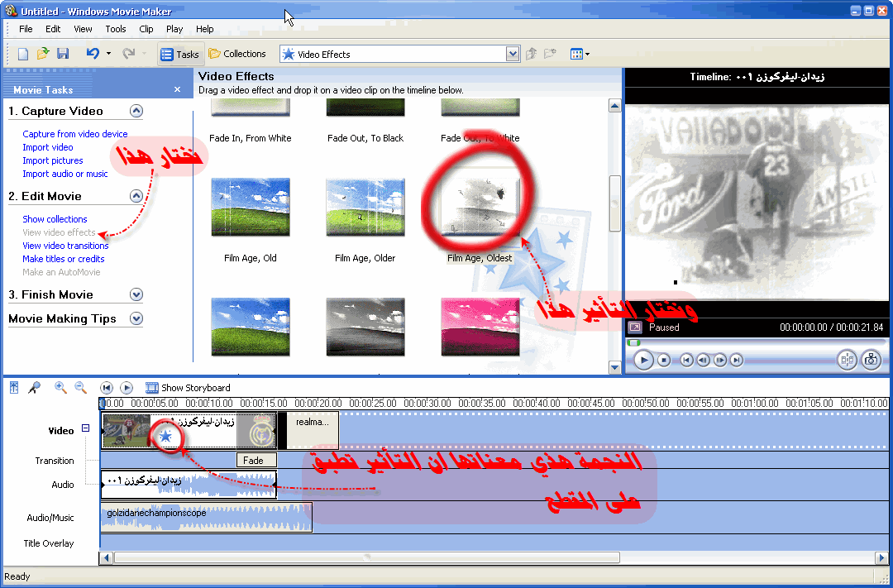Viewport: 893px width, 588px height.
Task: Click the Import video link
Action: pyautogui.click(x=48, y=147)
